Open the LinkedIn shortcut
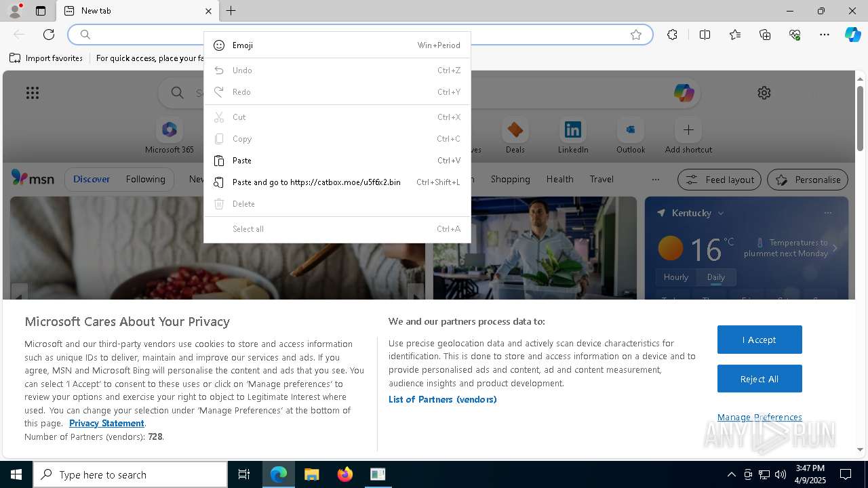This screenshot has height=488, width=868. click(573, 136)
